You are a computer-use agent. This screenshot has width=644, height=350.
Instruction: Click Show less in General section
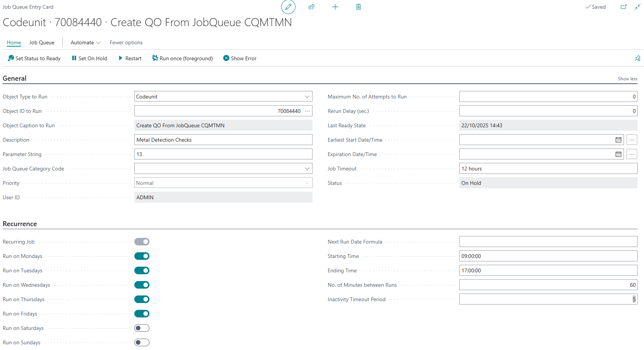(627, 79)
